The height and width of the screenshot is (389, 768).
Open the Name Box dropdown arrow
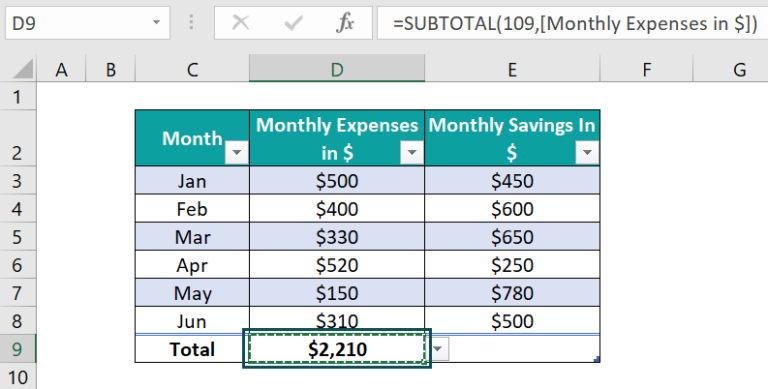[x=156, y=23]
